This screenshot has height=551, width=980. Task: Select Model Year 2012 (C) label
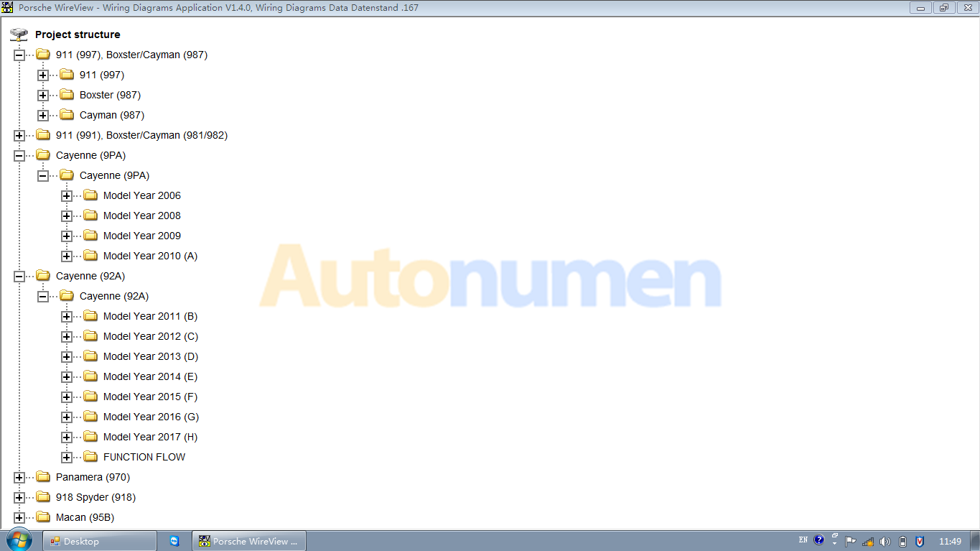click(x=151, y=336)
